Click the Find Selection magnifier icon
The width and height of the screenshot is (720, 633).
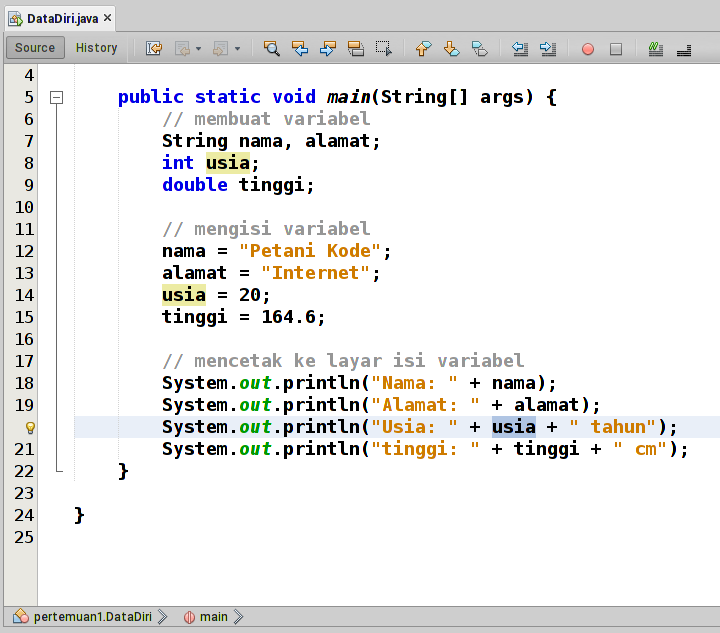271,48
